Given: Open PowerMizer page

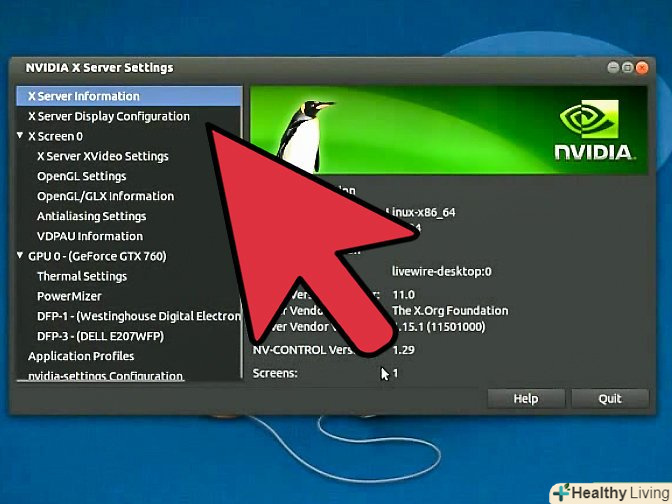Looking at the screenshot, I should [69, 296].
